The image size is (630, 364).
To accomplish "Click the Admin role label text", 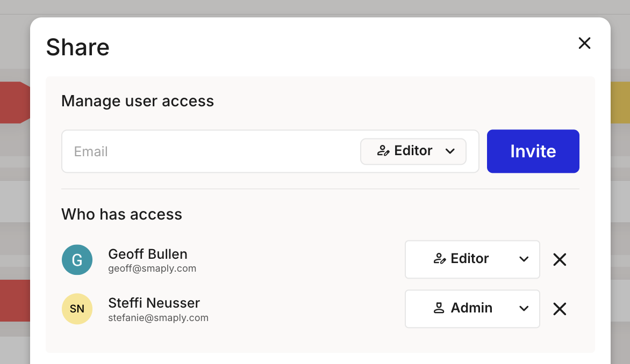I will (471, 308).
